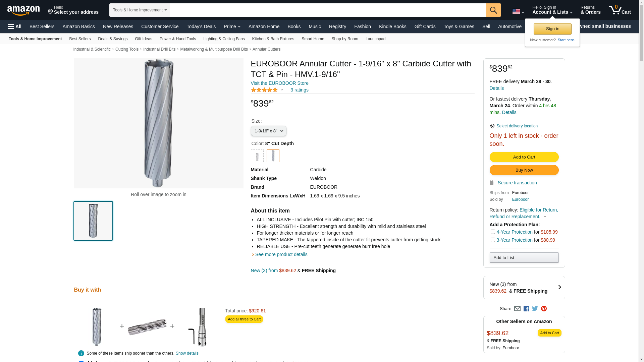This screenshot has height=362, width=644.
Task: Expand the star ratings breakdown arrow
Action: pyautogui.click(x=282, y=90)
